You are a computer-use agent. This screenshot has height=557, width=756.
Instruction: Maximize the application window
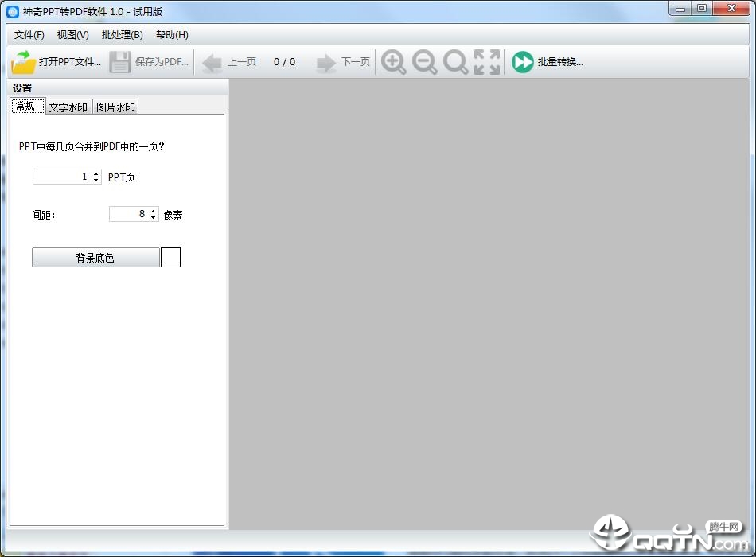(702, 9)
